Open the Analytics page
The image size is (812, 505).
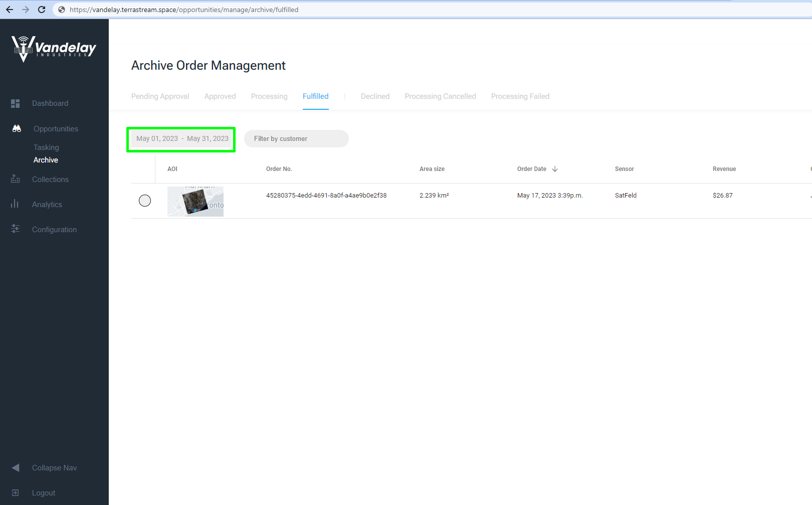[x=47, y=205]
